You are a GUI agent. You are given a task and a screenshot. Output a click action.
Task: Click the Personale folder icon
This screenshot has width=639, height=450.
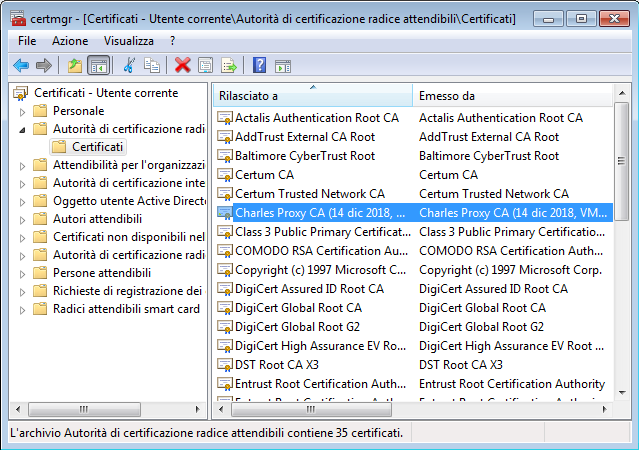point(40,110)
